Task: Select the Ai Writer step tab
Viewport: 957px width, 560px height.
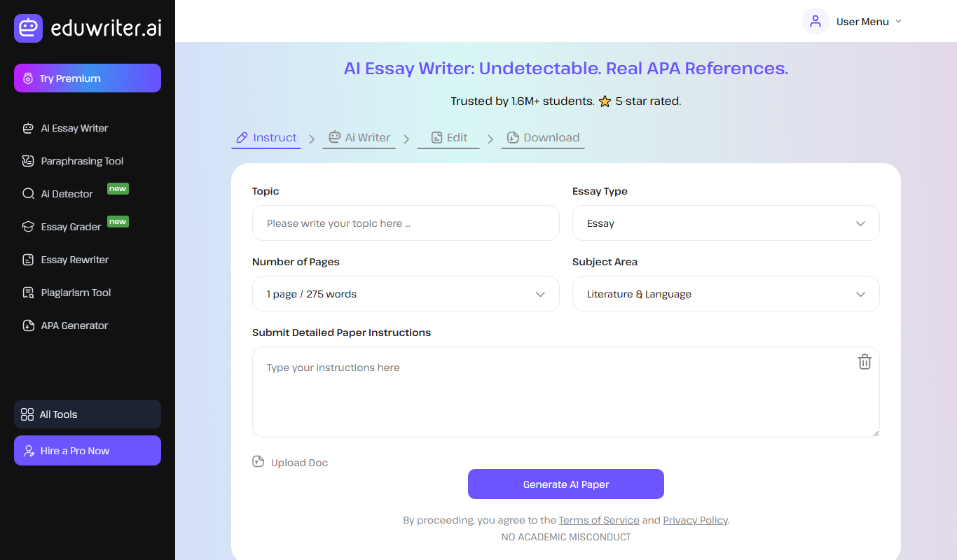Action: [x=359, y=138]
